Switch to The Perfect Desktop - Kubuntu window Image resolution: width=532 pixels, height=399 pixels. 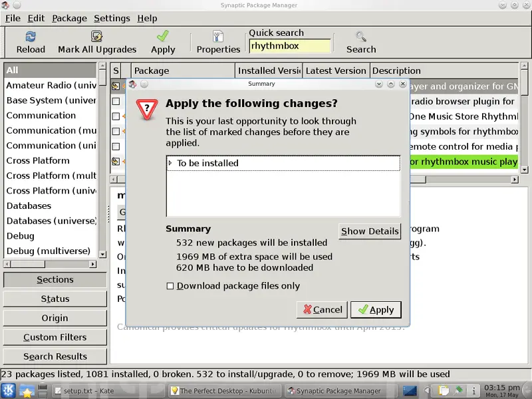click(225, 391)
